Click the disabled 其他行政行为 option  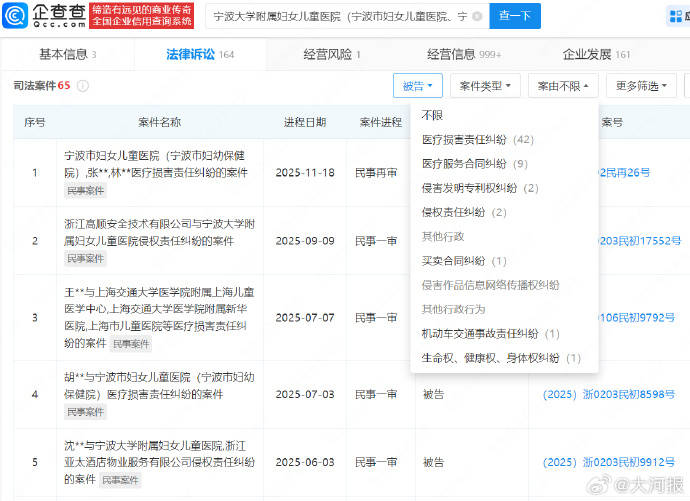(453, 309)
